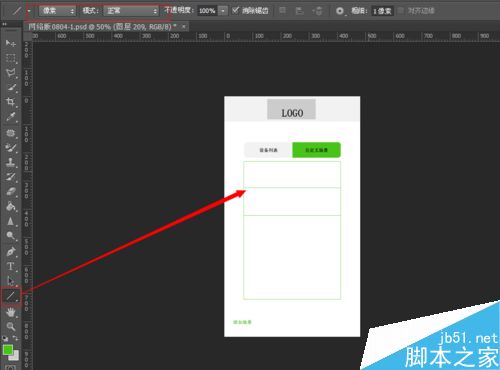Click the background color swatch

(x=15, y=357)
